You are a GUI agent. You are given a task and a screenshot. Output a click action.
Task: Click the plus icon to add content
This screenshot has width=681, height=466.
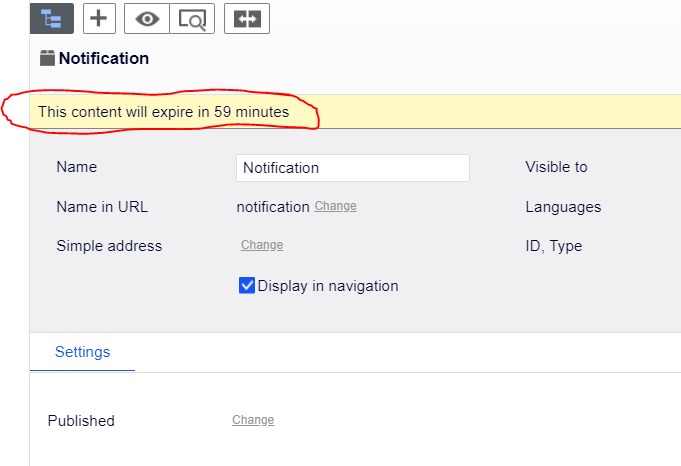[98, 18]
